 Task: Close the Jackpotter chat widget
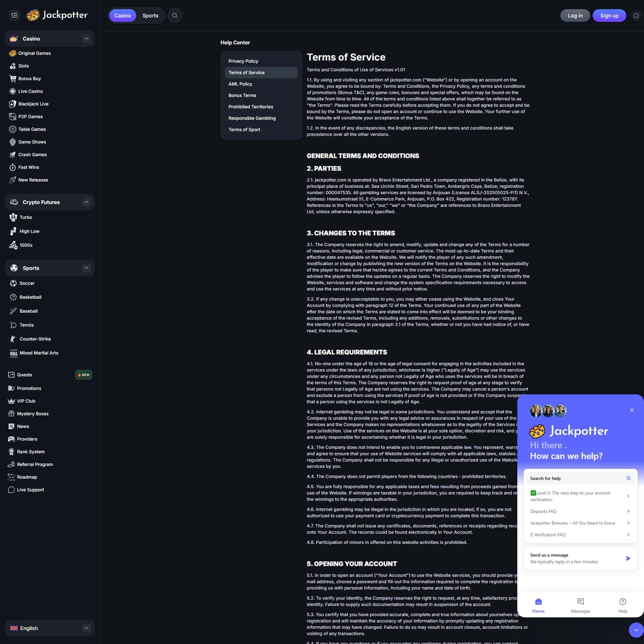coord(632,410)
